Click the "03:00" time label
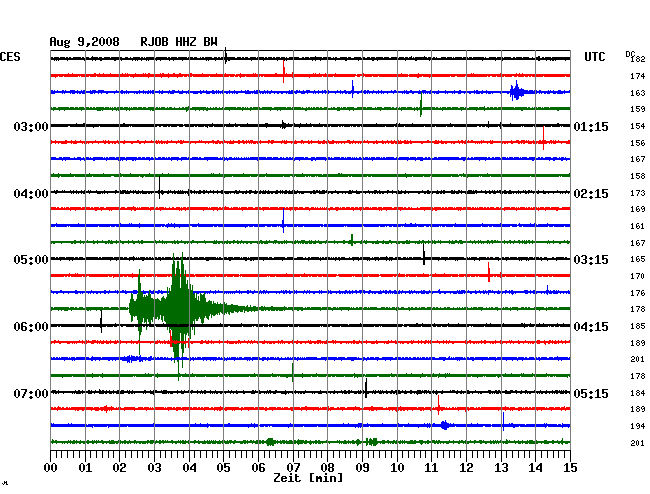The image size is (650, 494). 31,126
